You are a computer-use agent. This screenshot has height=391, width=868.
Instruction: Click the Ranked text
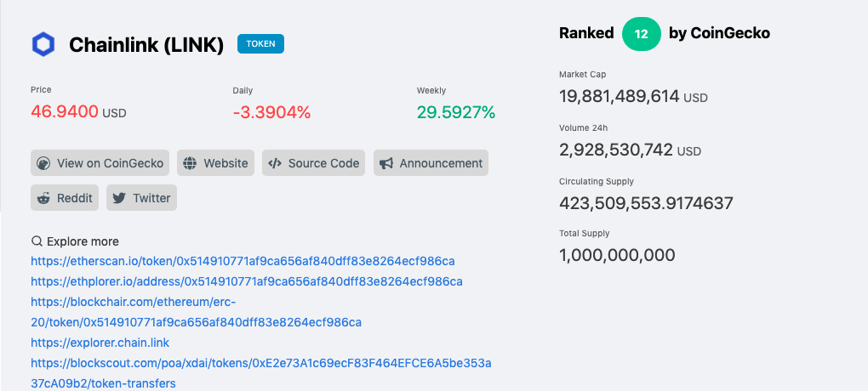pyautogui.click(x=586, y=33)
